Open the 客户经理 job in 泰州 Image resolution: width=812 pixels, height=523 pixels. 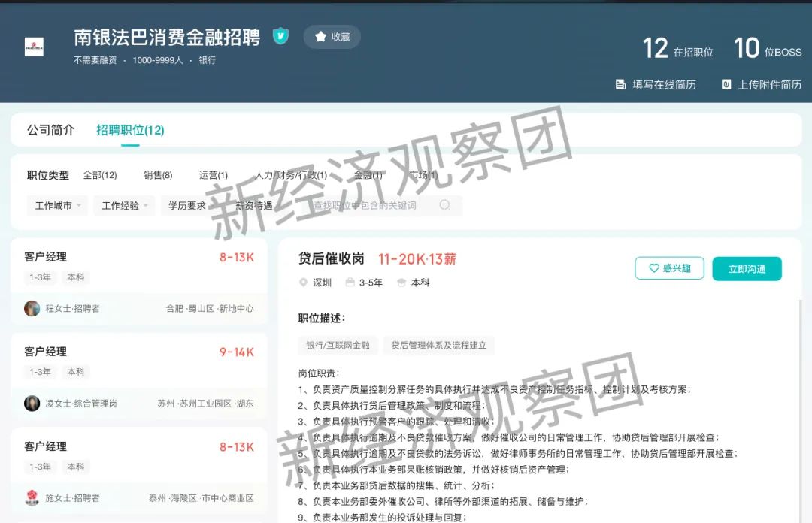coord(139,470)
